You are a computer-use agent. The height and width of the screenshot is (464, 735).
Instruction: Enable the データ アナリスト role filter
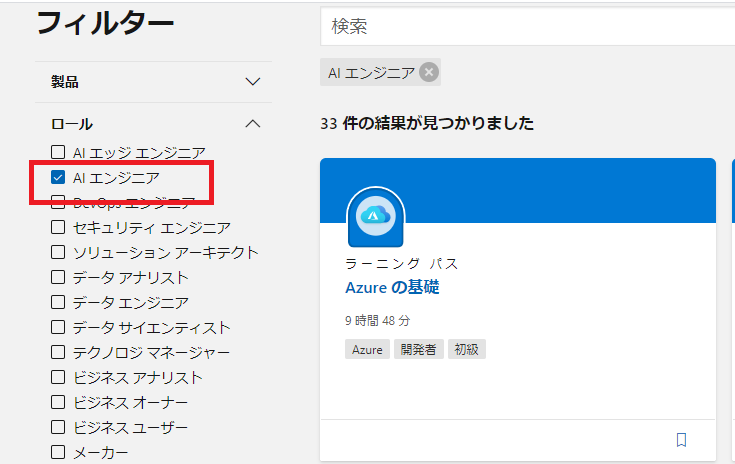click(58, 277)
